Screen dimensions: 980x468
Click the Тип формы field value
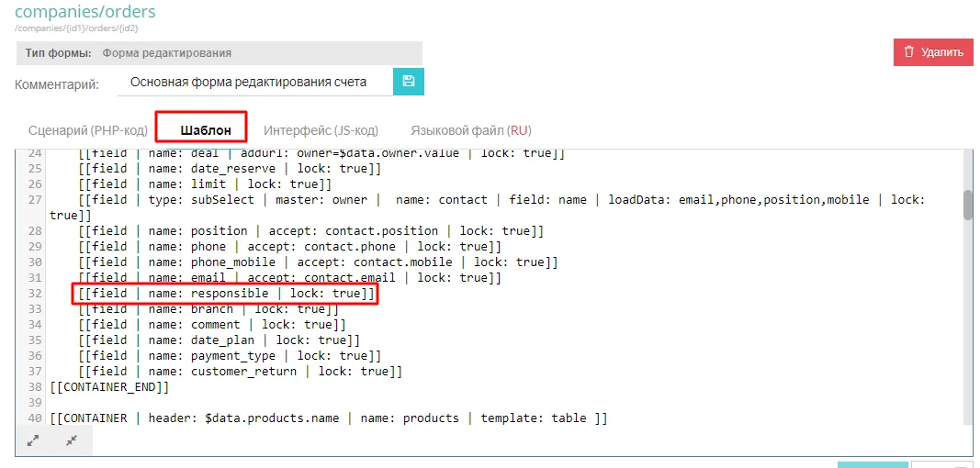tap(167, 53)
